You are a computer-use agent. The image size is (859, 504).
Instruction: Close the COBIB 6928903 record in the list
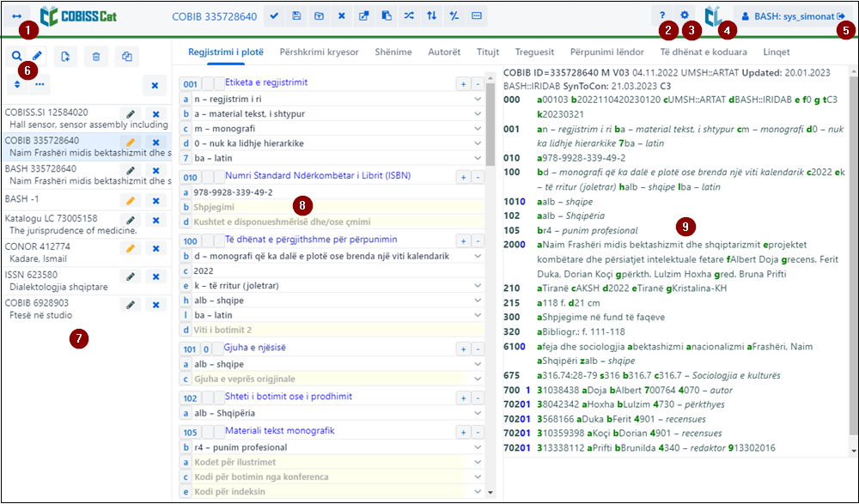point(155,305)
